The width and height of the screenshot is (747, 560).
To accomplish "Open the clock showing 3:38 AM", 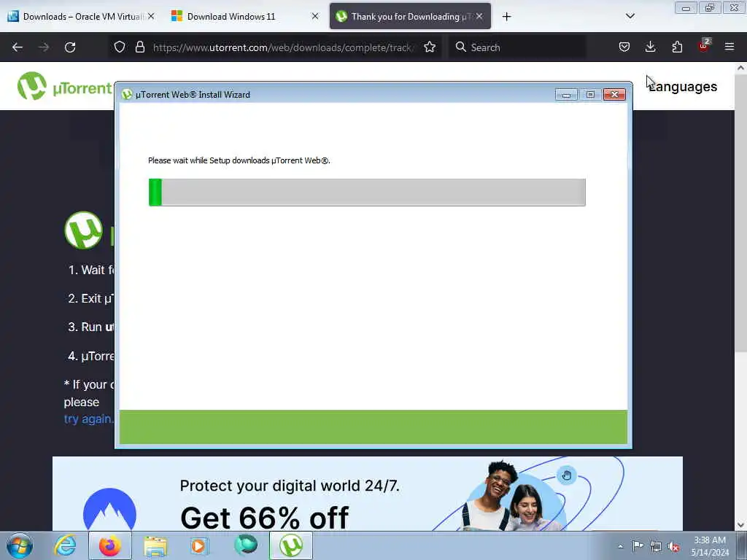I will [710, 546].
